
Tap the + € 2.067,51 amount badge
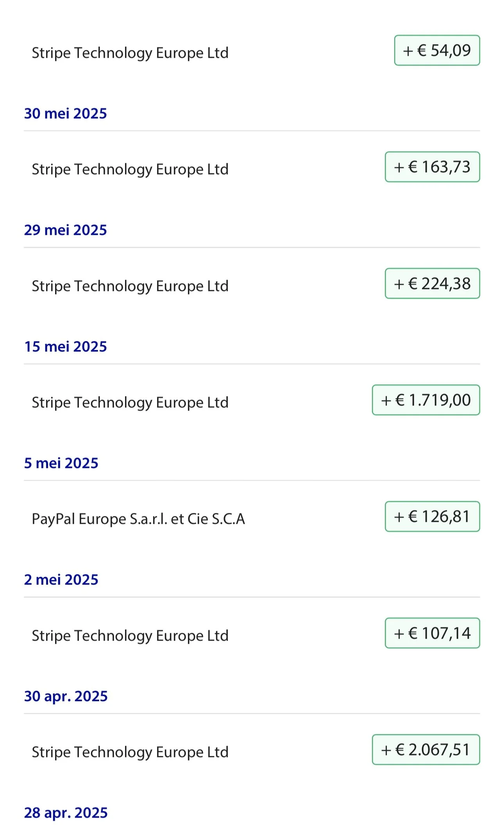426,750
